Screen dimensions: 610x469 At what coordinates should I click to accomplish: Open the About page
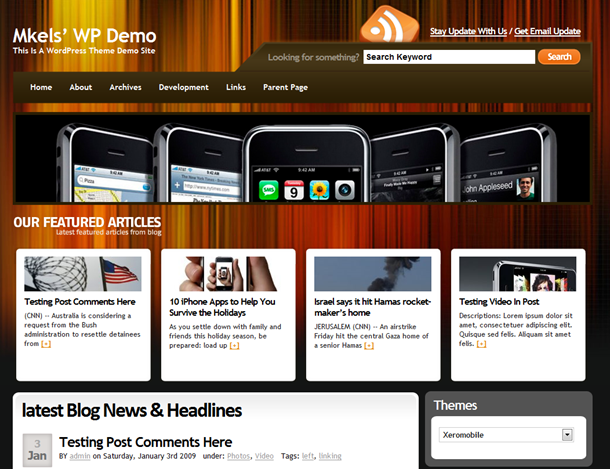pos(81,87)
